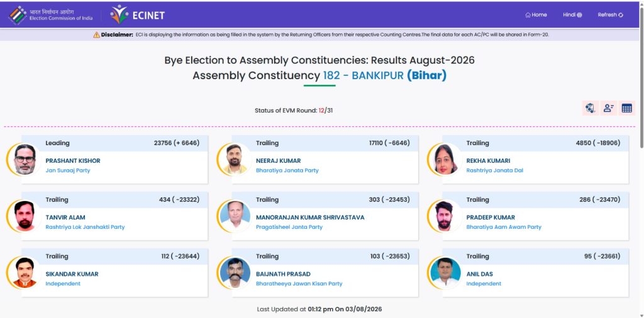Open Sikandar Kumar's candidate photo
This screenshot has height=318, width=644.
(25, 273)
